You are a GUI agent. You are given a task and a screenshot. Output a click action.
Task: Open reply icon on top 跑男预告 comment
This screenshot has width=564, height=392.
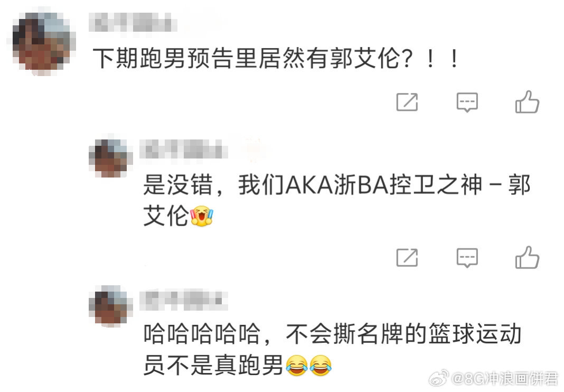click(467, 102)
